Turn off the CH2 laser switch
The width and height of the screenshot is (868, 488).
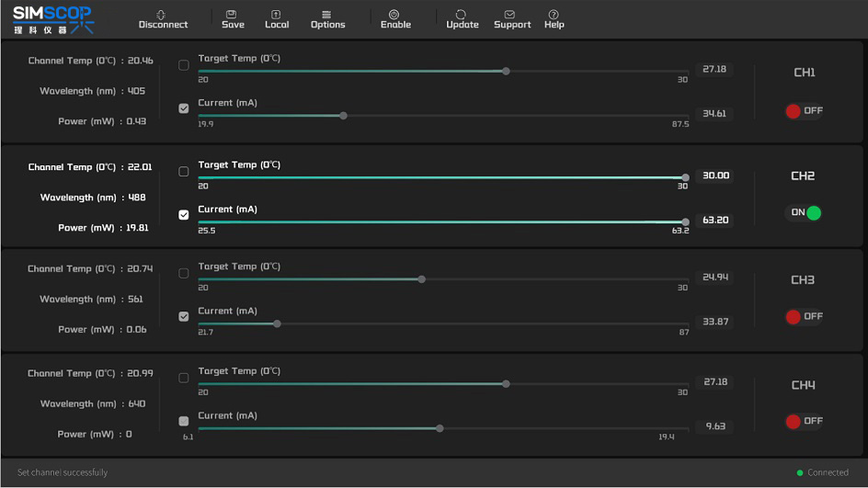(804, 213)
